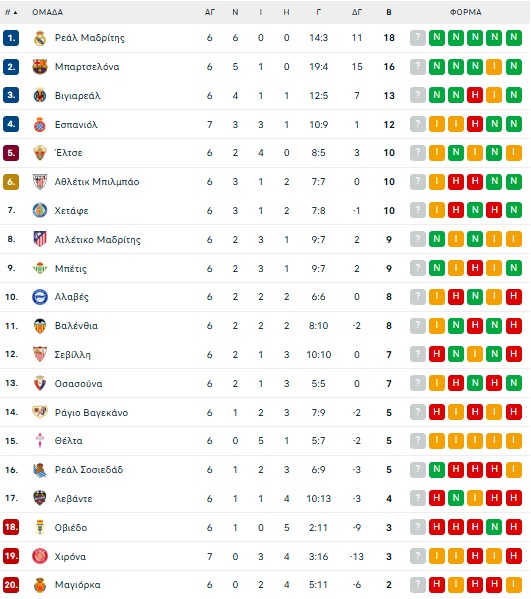Image resolution: width=531 pixels, height=599 pixels.
Task: Open the Ράγιο Βαγεκάνο team link
Action: (91, 413)
